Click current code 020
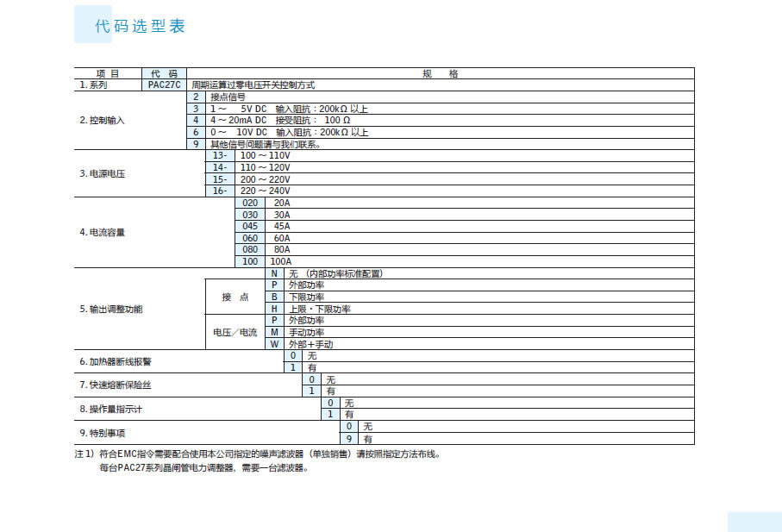 pos(250,203)
